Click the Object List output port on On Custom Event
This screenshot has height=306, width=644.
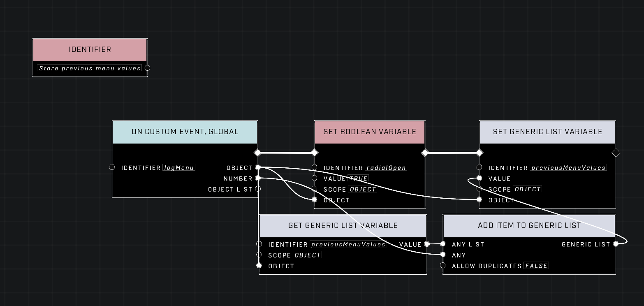[x=258, y=189]
